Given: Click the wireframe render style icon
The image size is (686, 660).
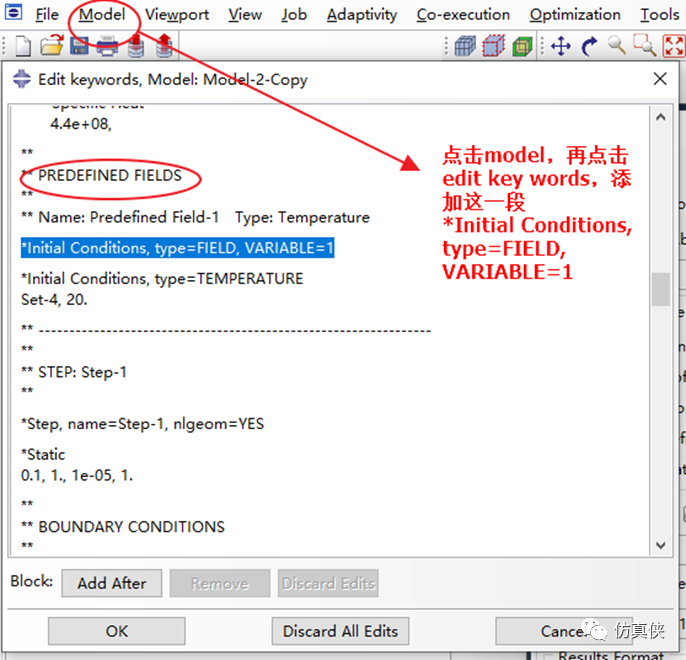Looking at the screenshot, I should [x=465, y=46].
